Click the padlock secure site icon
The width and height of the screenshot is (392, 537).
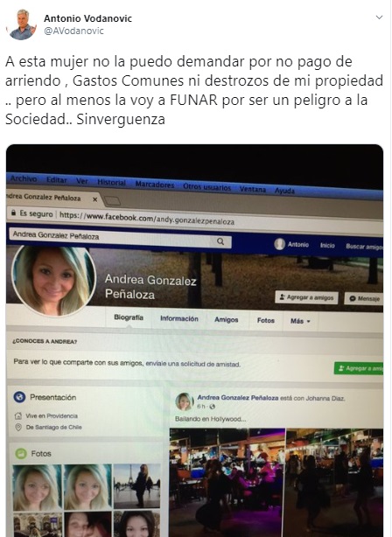click(13, 213)
